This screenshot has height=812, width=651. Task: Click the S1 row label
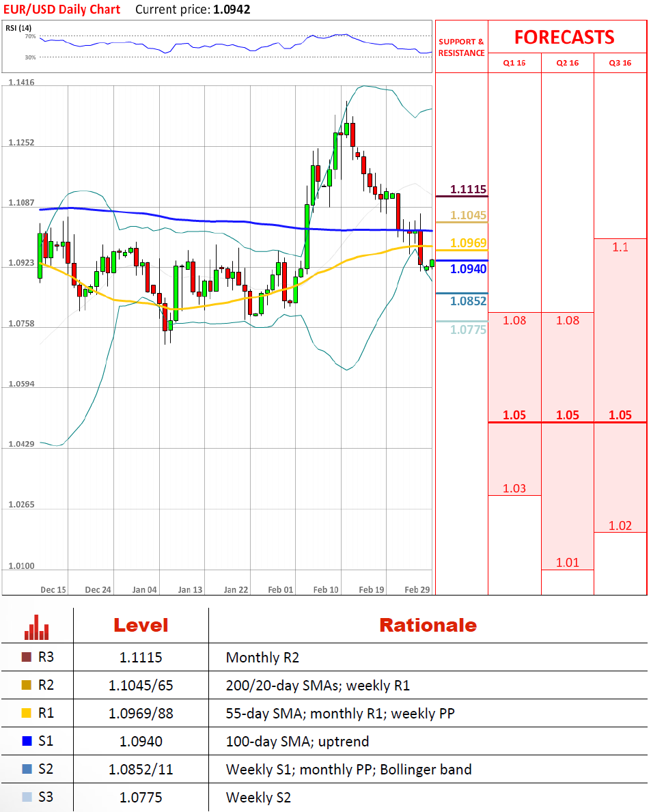[x=46, y=741]
